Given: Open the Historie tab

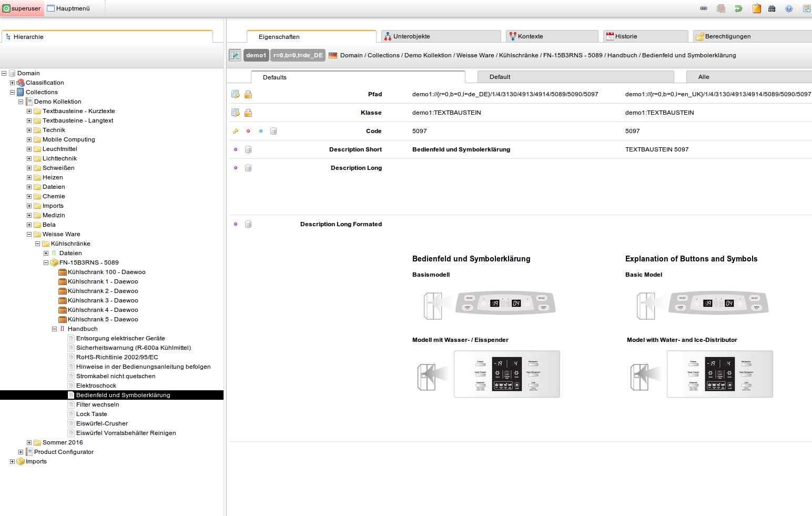Looking at the screenshot, I should [x=626, y=36].
